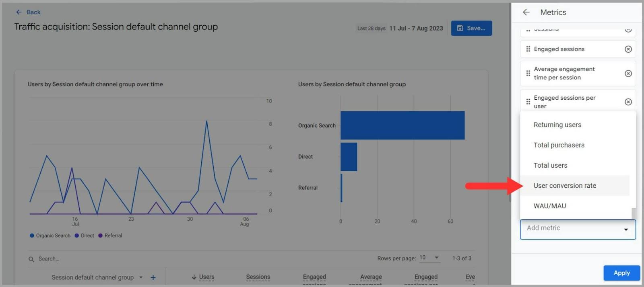The width and height of the screenshot is (644, 287).
Task: Grab drag handle for Engaged sessions
Action: click(528, 49)
